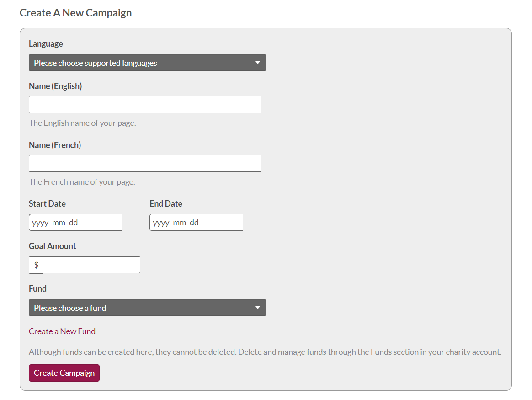
Task: Click the Goal Amount label
Action: coord(53,246)
